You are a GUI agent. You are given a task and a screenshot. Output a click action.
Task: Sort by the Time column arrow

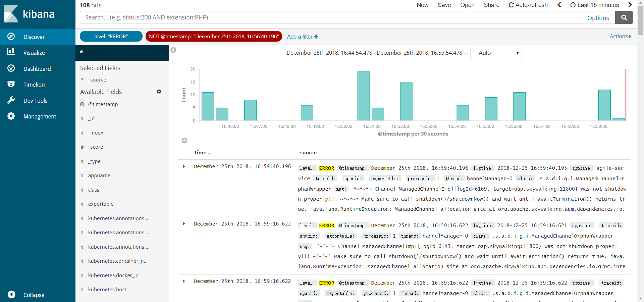pyautogui.click(x=209, y=153)
